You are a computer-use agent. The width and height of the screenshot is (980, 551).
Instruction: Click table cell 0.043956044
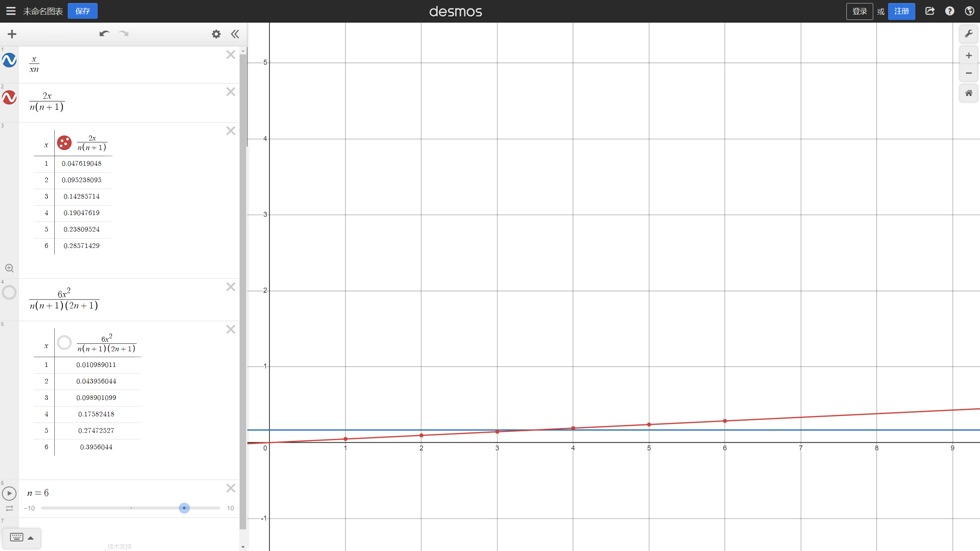click(96, 381)
